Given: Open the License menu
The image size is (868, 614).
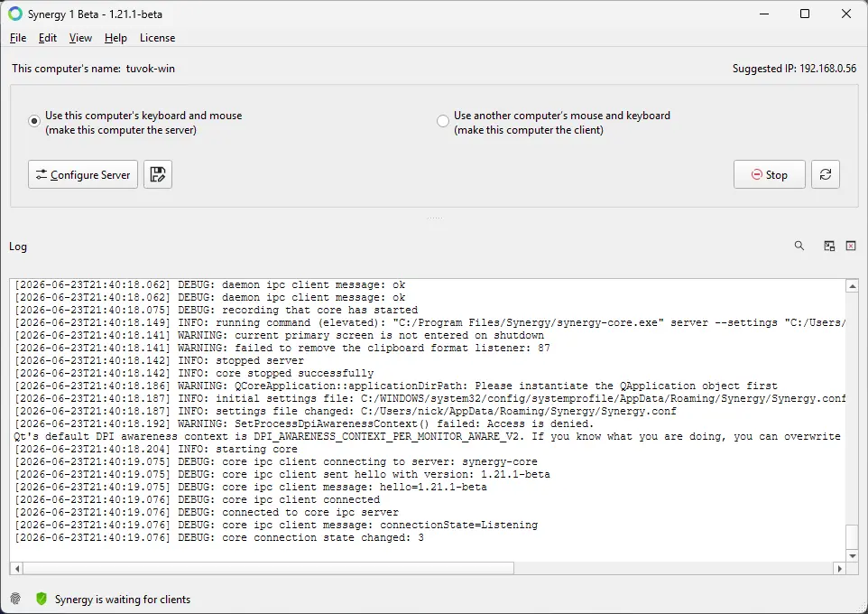Looking at the screenshot, I should coord(157,38).
